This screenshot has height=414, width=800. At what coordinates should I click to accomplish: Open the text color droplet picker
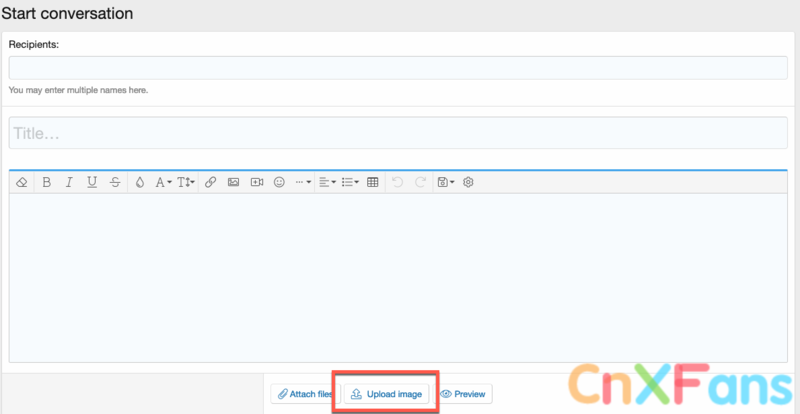point(140,182)
